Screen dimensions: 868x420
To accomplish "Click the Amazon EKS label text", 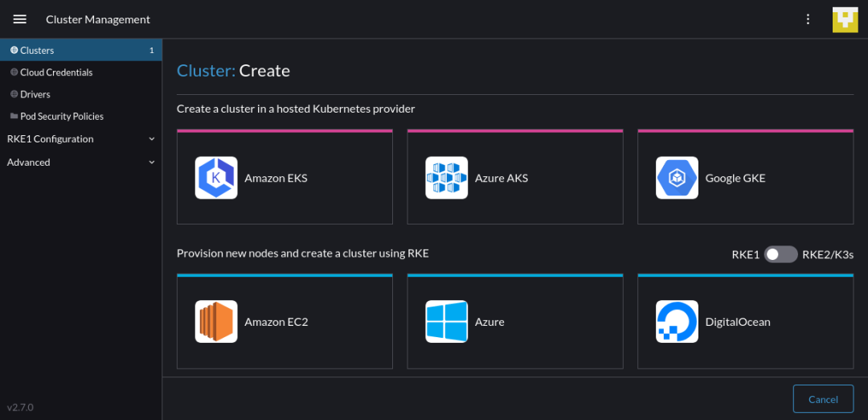I will [276, 179].
